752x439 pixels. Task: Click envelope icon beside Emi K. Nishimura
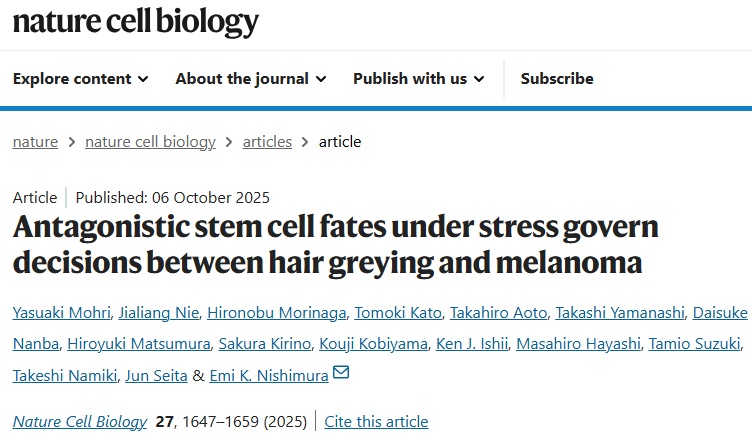[341, 374]
